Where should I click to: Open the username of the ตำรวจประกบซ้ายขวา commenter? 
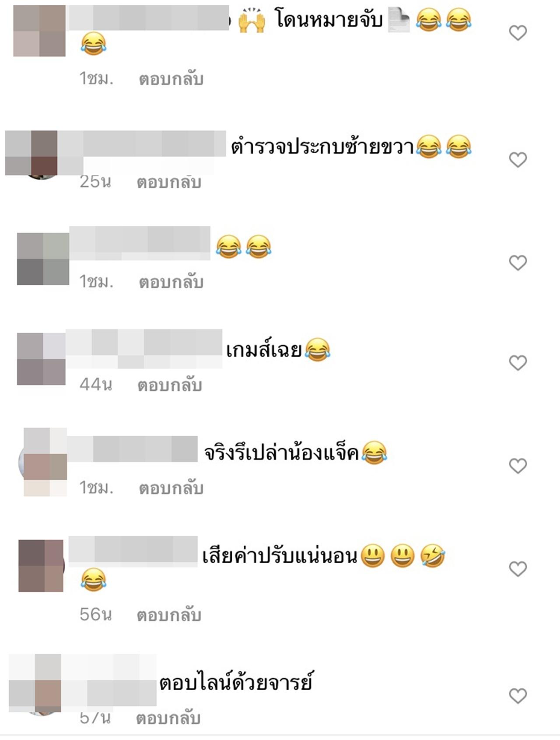[142, 144]
